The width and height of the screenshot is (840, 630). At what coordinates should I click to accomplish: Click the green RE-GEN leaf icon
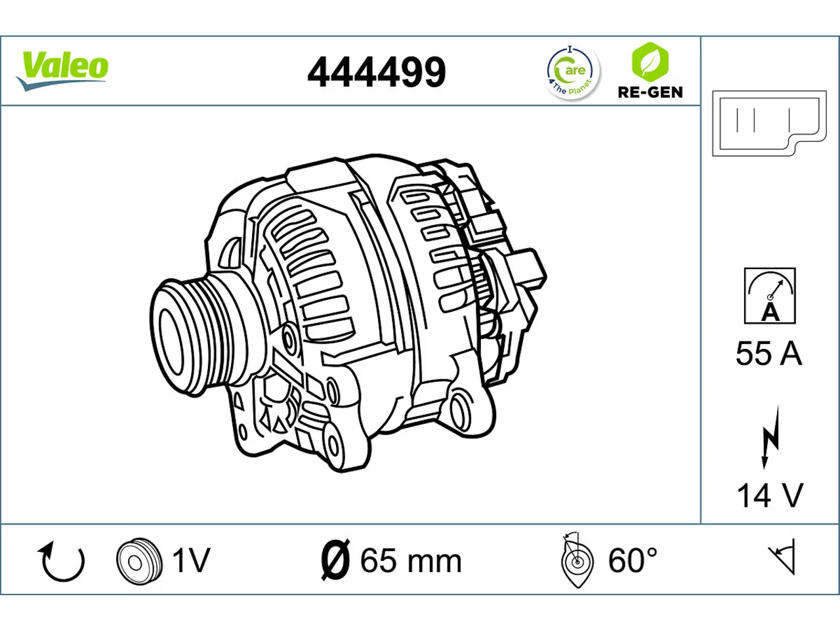650,62
